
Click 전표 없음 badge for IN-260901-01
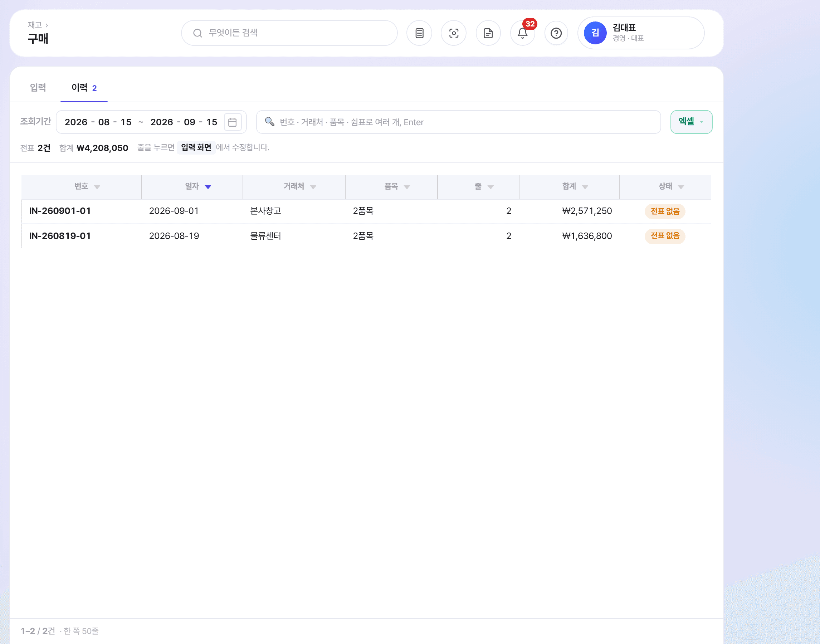pos(665,211)
